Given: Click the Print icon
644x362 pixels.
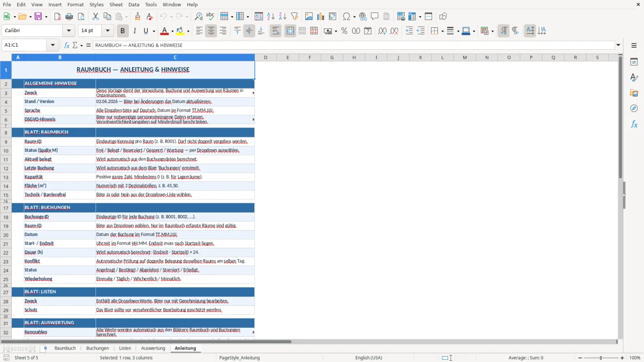Looking at the screenshot, I should [x=69, y=17].
